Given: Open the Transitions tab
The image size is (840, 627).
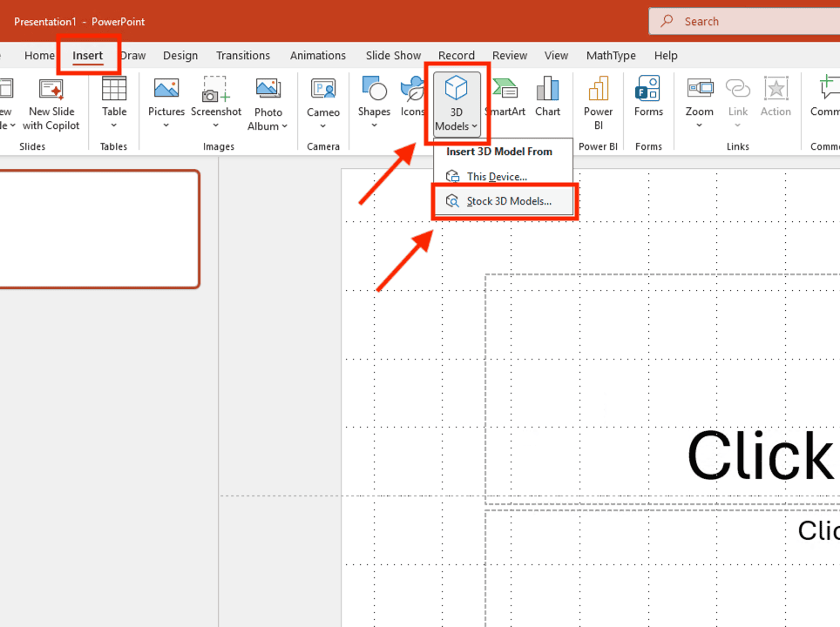Looking at the screenshot, I should pos(243,55).
